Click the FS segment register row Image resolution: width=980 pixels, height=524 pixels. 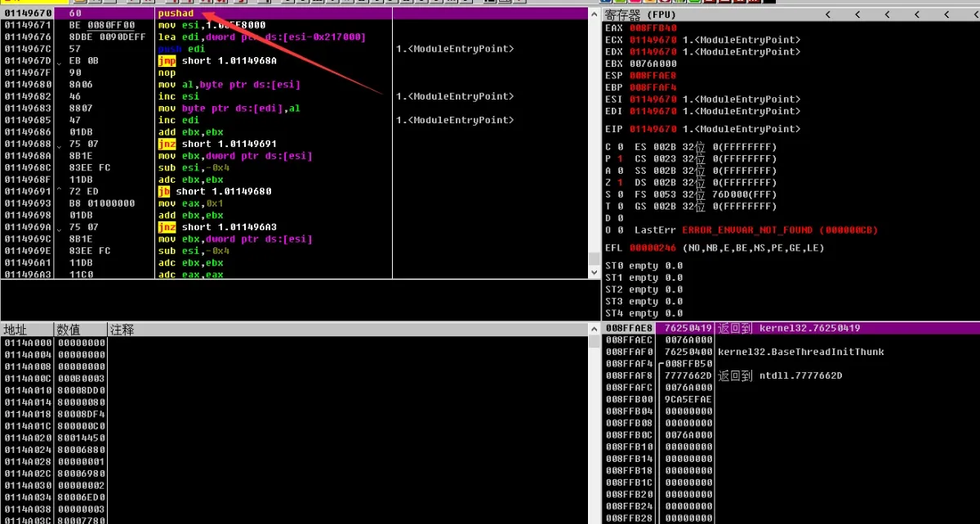click(690, 194)
